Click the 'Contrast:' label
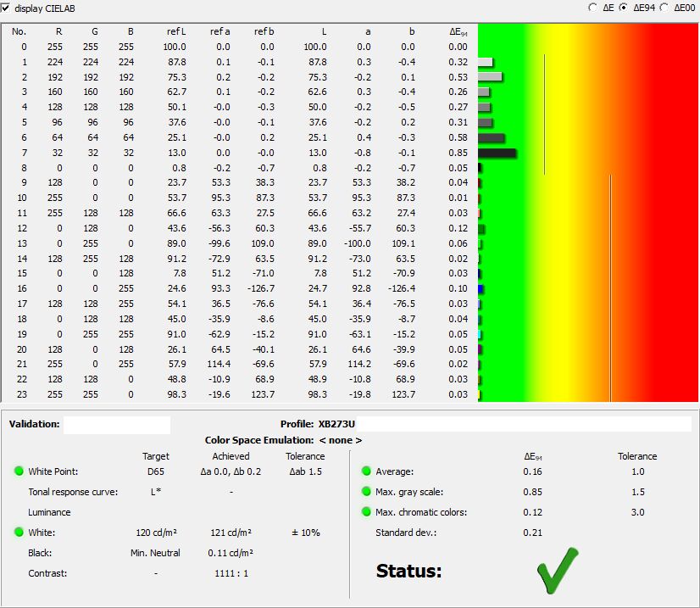Image resolution: width=700 pixels, height=608 pixels. click(x=47, y=573)
